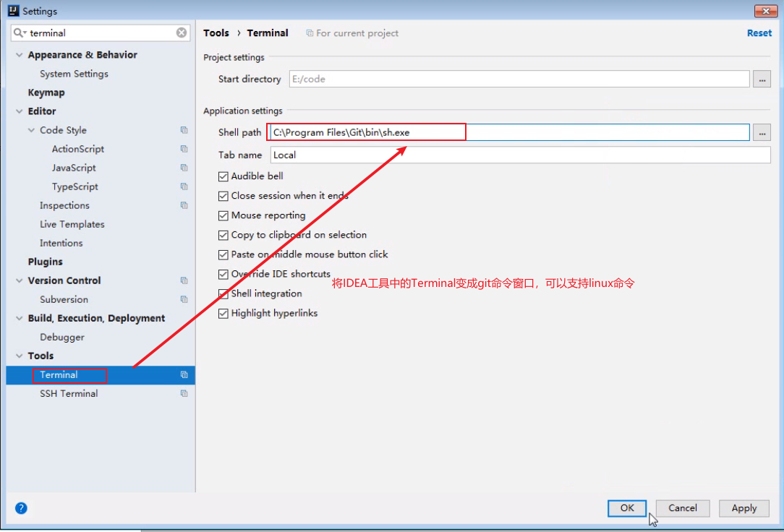Apply the terminal settings
The image size is (784, 532).
coord(744,508)
